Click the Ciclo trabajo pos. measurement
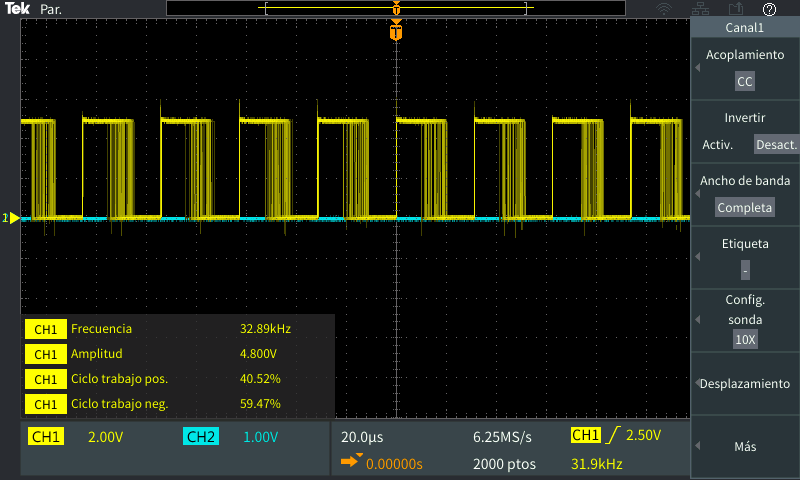 pyautogui.click(x=119, y=379)
